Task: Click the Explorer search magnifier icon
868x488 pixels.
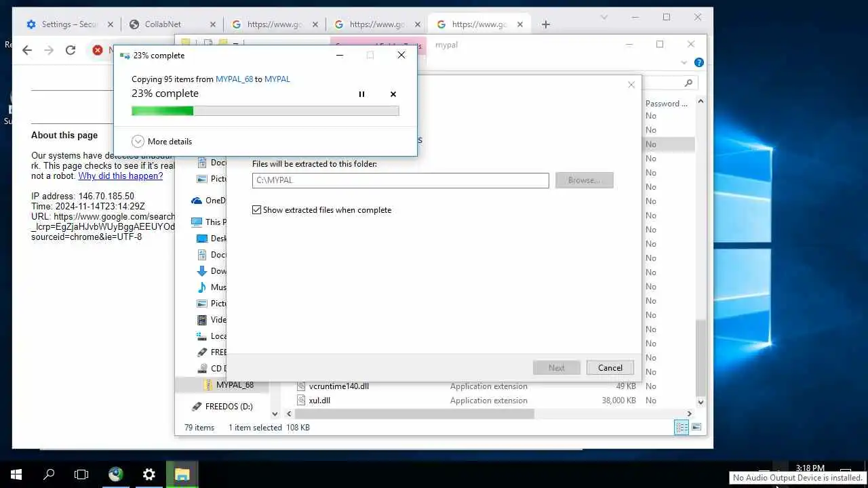Action: tap(688, 83)
